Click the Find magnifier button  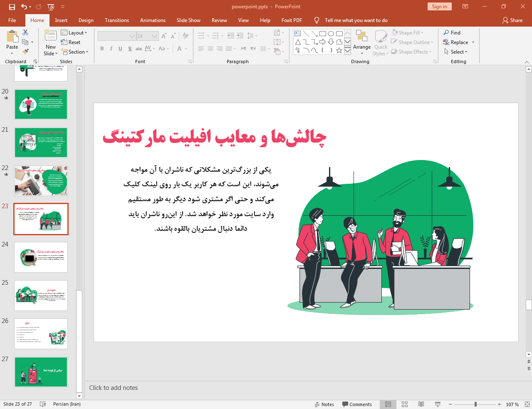(x=452, y=33)
